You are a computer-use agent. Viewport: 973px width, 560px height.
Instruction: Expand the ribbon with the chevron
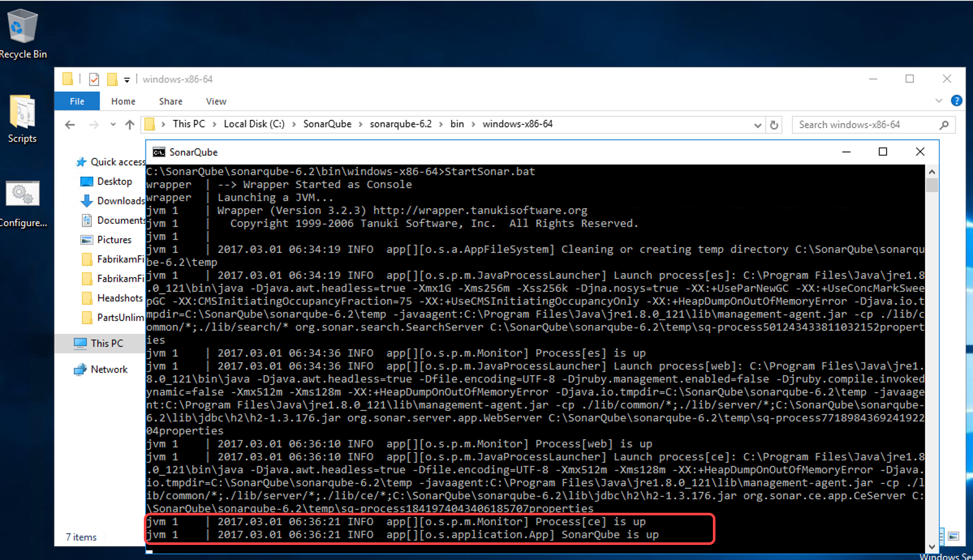pyautogui.click(x=939, y=101)
